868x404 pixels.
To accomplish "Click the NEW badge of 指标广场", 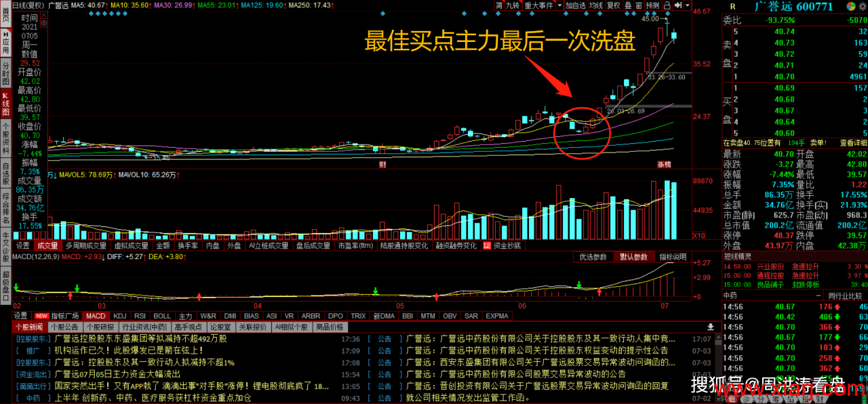I will tap(41, 316).
